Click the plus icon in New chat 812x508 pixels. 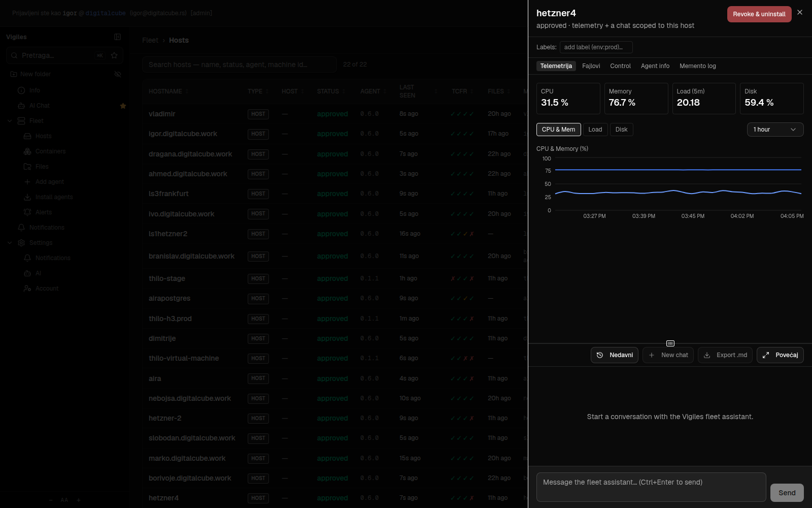click(x=652, y=355)
